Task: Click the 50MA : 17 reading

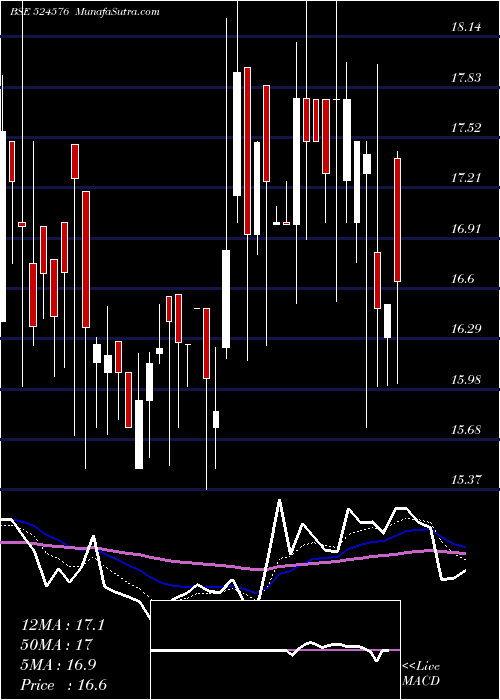Action: (x=57, y=645)
